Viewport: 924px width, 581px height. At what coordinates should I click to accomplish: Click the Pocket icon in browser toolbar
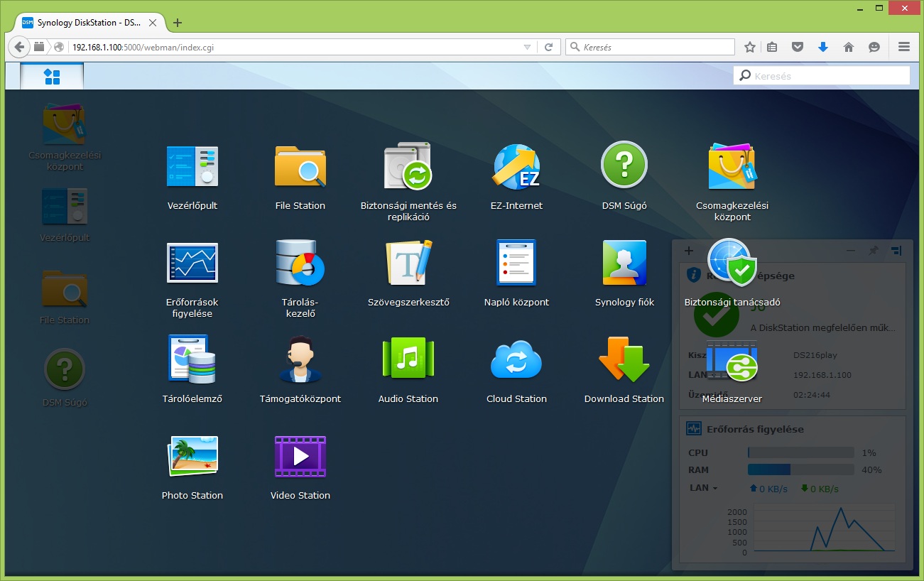click(x=798, y=47)
